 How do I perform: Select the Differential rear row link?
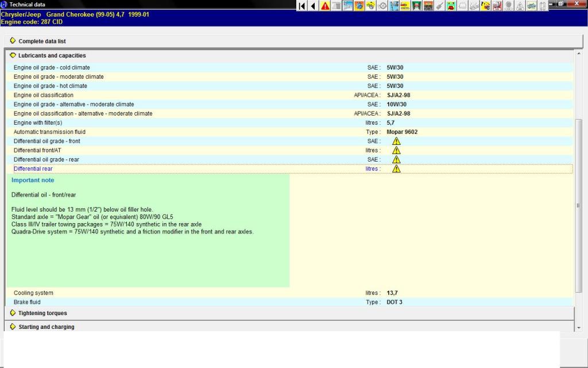tap(33, 169)
